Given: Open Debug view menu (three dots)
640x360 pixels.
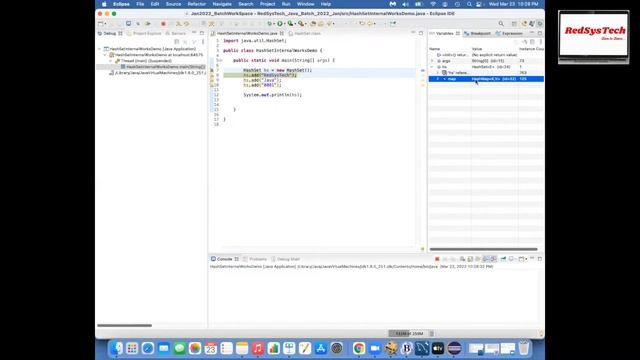Looking at the screenshot, I should click(x=203, y=42).
